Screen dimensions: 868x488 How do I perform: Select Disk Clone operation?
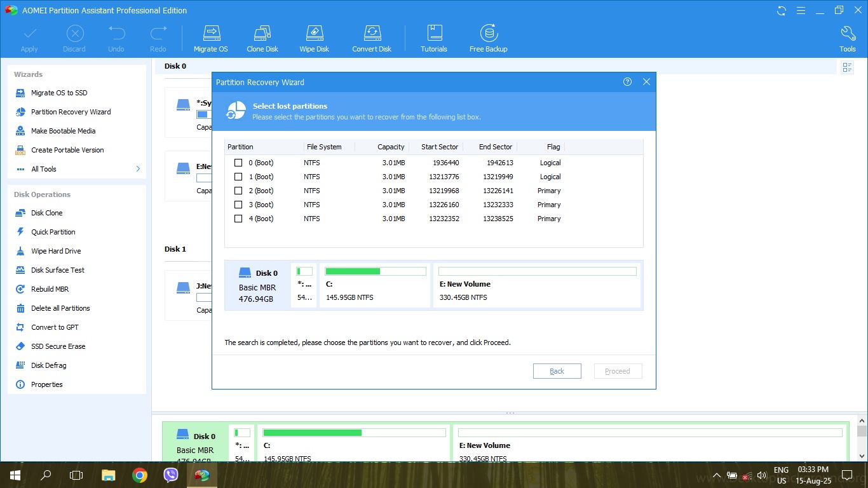[46, 213]
